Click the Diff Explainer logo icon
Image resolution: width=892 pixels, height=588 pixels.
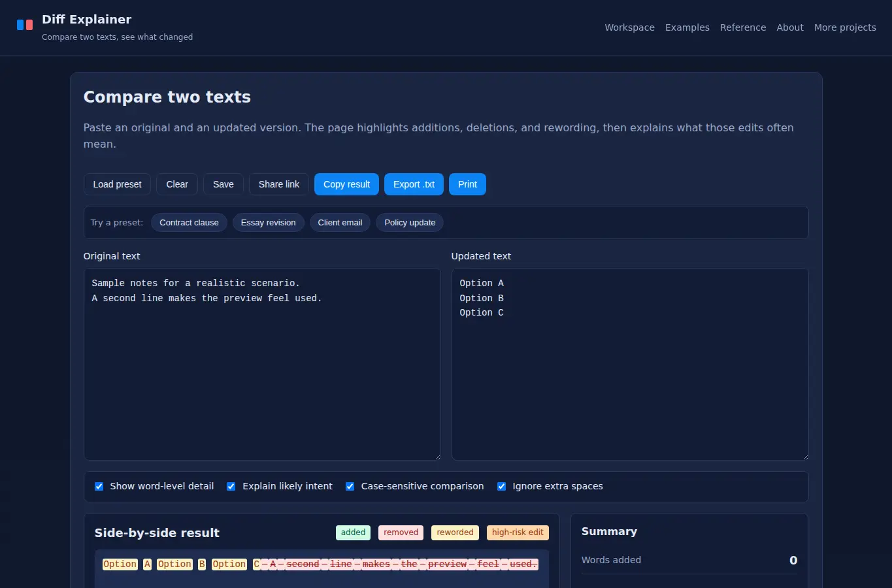[25, 25]
